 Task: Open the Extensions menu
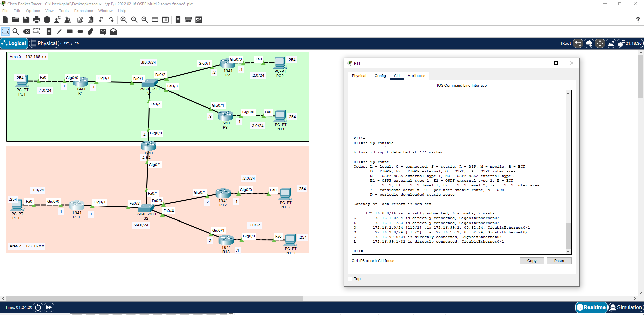[83, 11]
